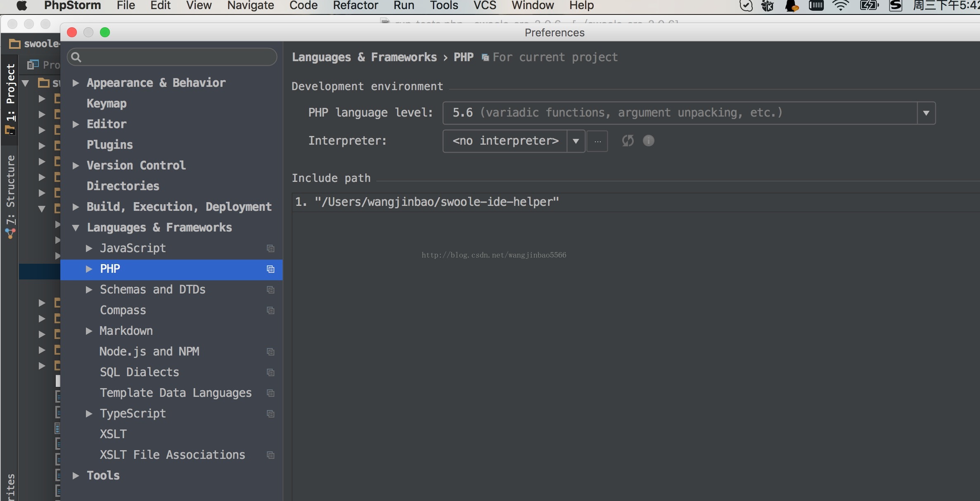Expand the Editor settings group
Image resolution: width=980 pixels, height=501 pixels.
coord(76,124)
